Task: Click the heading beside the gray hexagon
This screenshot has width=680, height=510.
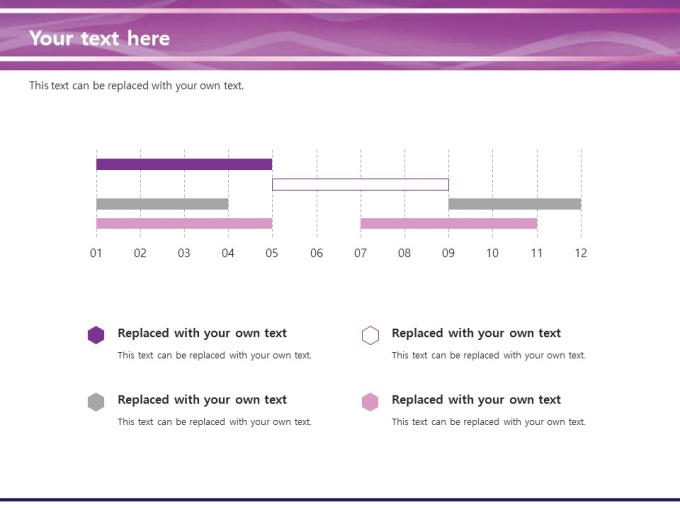Action: click(202, 399)
